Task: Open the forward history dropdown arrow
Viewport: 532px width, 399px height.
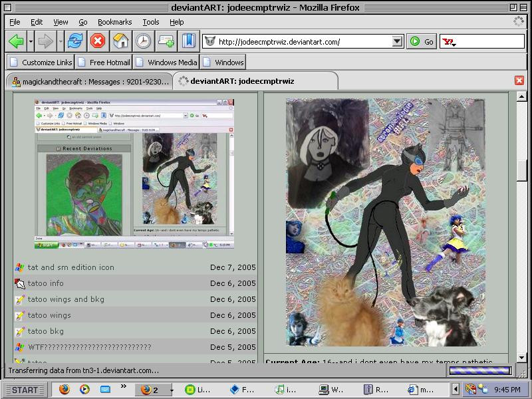Action: (61, 41)
